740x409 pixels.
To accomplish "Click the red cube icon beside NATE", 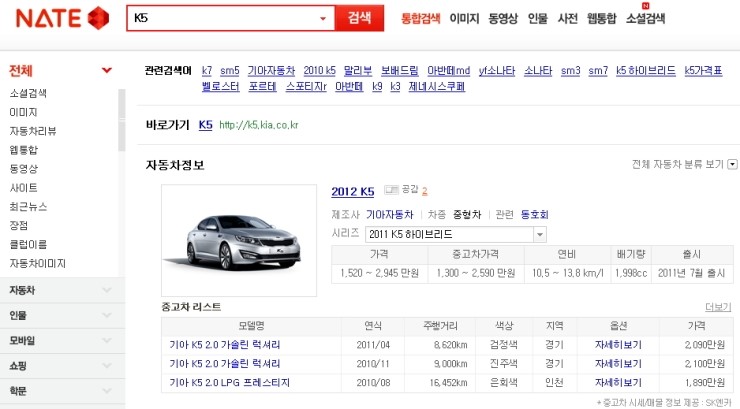I will tap(98, 18).
